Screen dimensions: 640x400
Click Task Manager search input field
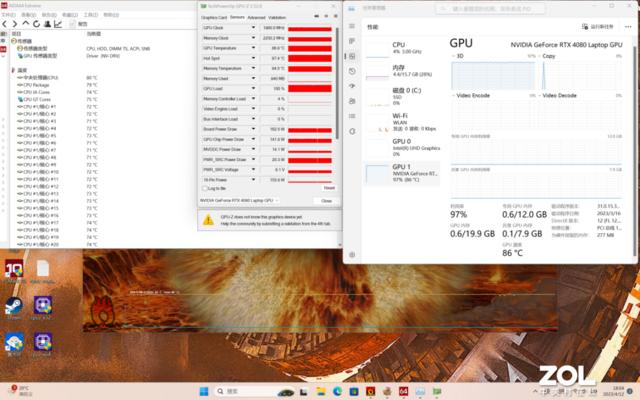coord(490,9)
